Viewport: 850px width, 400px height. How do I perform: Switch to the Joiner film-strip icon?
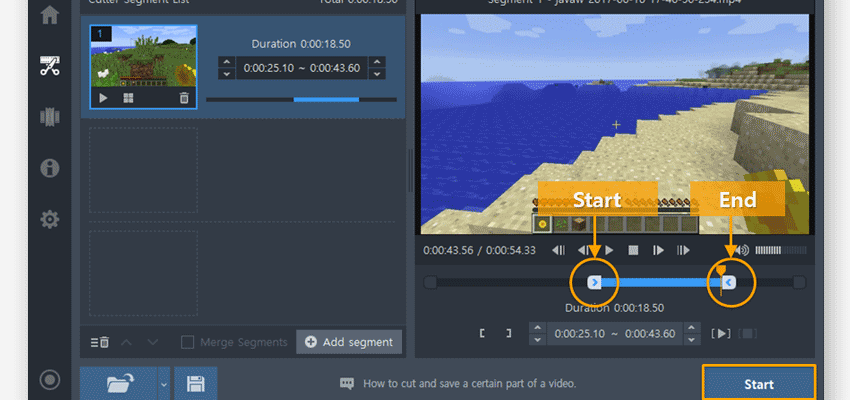(50, 117)
